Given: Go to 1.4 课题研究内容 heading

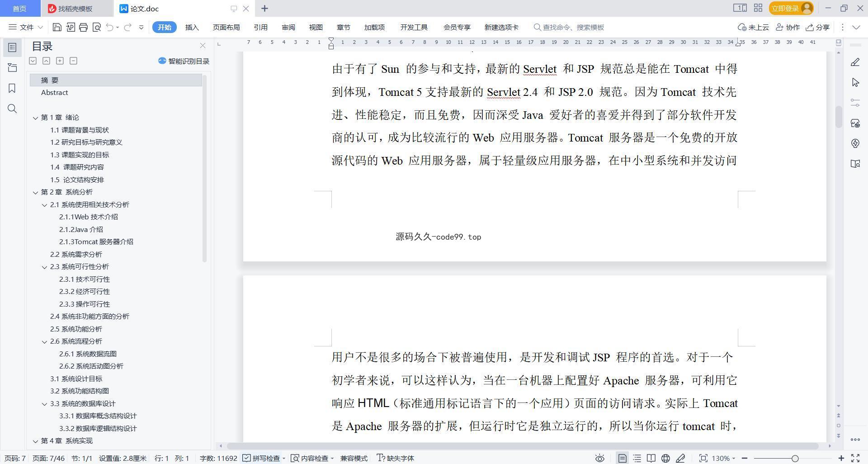Looking at the screenshot, I should [x=77, y=167].
